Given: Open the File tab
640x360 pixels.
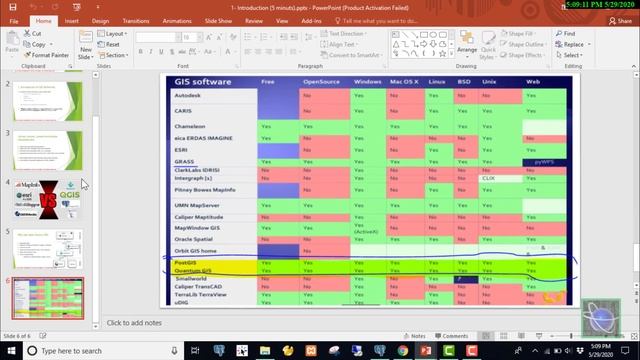Looking at the screenshot, I should pos(14,21).
